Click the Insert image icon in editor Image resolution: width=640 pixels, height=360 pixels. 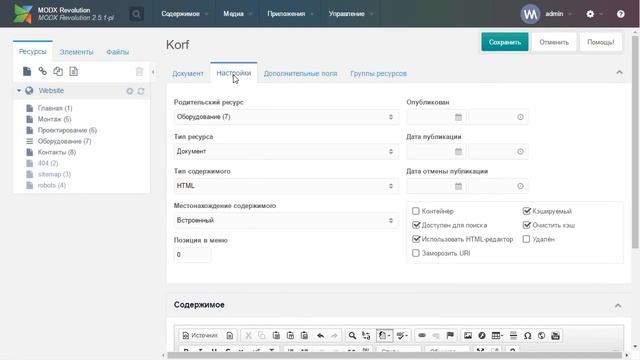(468, 336)
